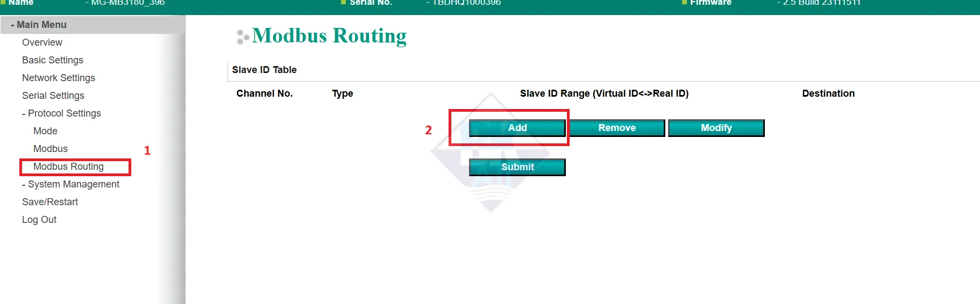
Task: Click the Type column header
Action: pos(343,93)
